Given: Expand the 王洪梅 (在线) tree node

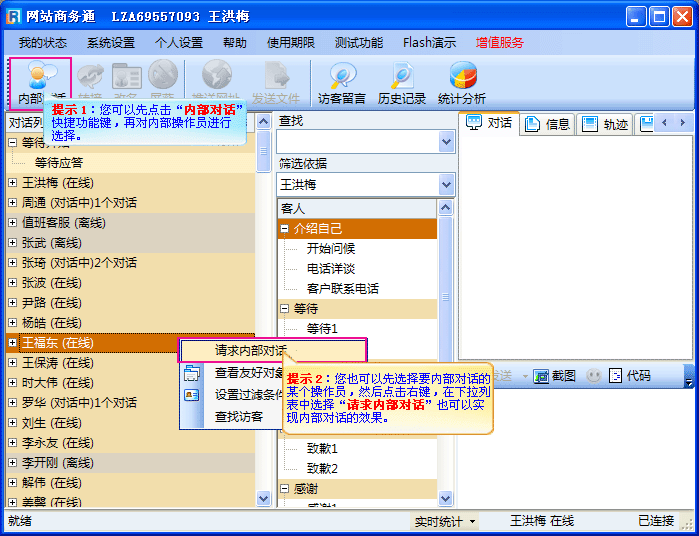Looking at the screenshot, I should 13,183.
